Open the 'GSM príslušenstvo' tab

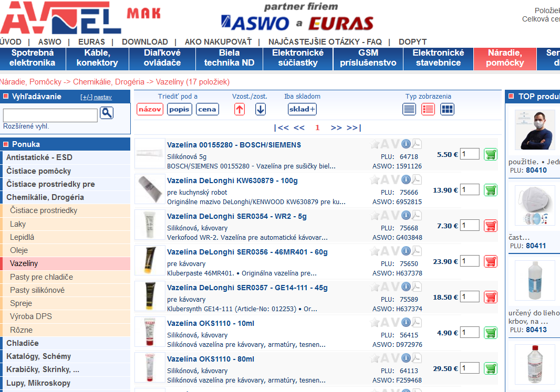[368, 58]
